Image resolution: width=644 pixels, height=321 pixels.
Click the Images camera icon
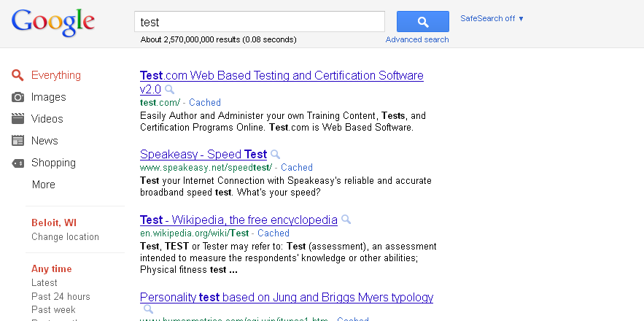tap(18, 97)
